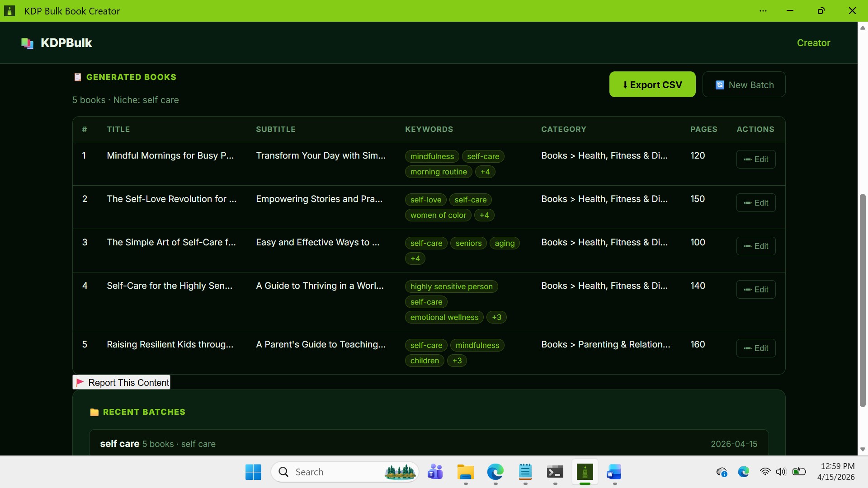Open Microsoft Teams from taskbar
The image size is (868, 488).
pyautogui.click(x=435, y=472)
